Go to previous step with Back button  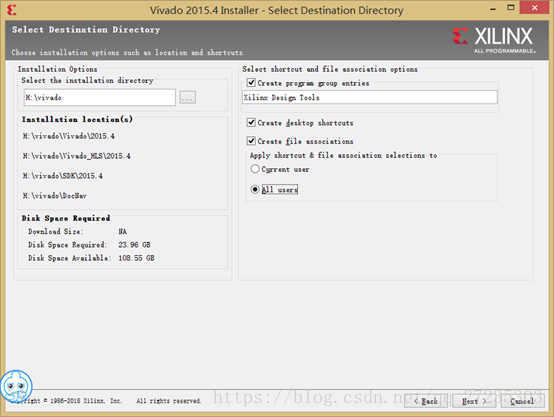tap(426, 401)
